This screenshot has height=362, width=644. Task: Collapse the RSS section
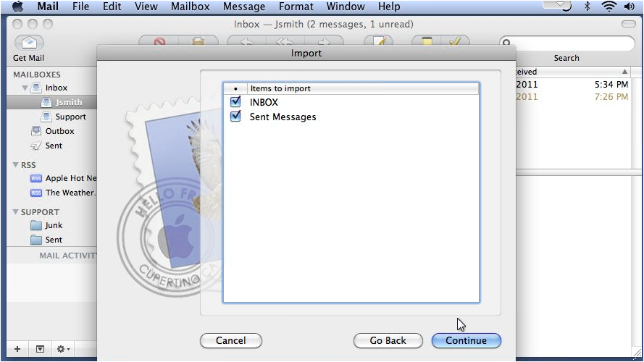pos(15,164)
